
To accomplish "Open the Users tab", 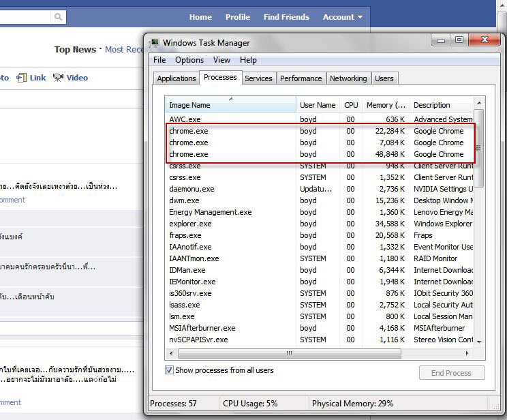I will [384, 78].
